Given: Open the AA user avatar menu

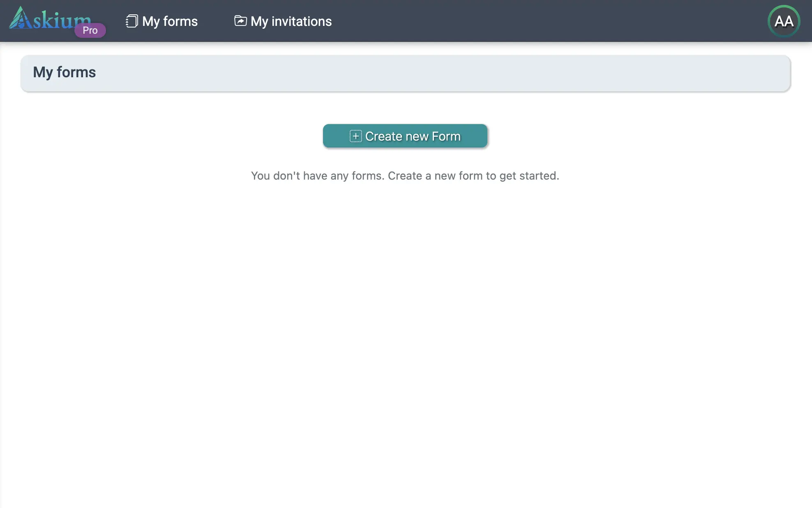Looking at the screenshot, I should pyautogui.click(x=784, y=21).
